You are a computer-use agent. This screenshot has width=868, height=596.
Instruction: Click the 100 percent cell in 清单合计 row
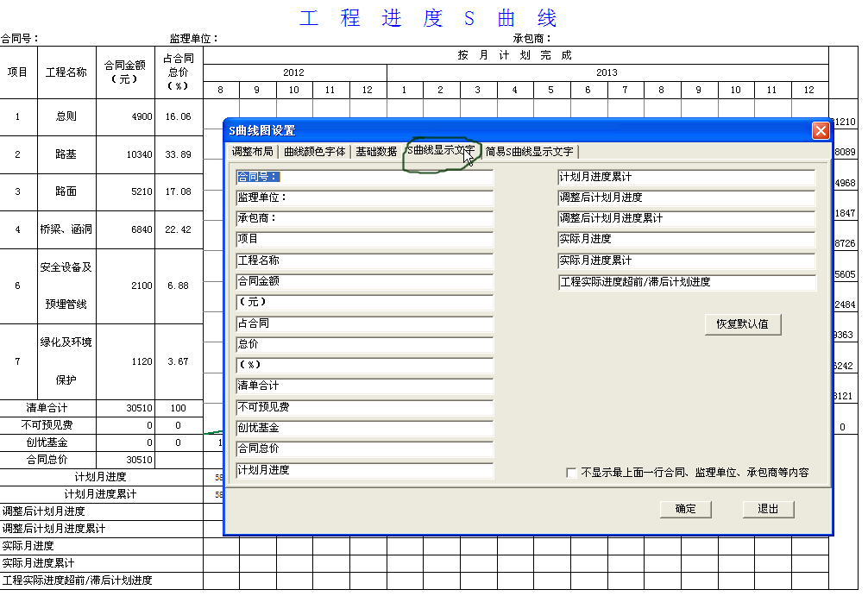(179, 408)
